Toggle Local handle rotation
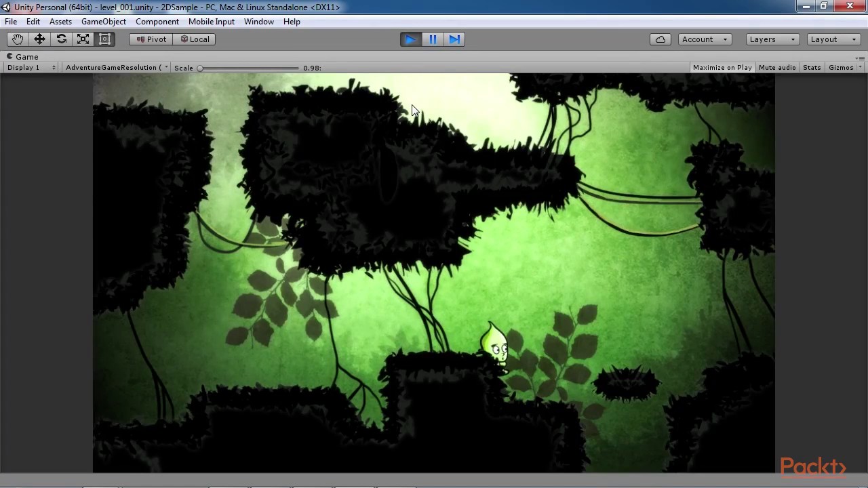This screenshot has width=868, height=488. pos(195,39)
